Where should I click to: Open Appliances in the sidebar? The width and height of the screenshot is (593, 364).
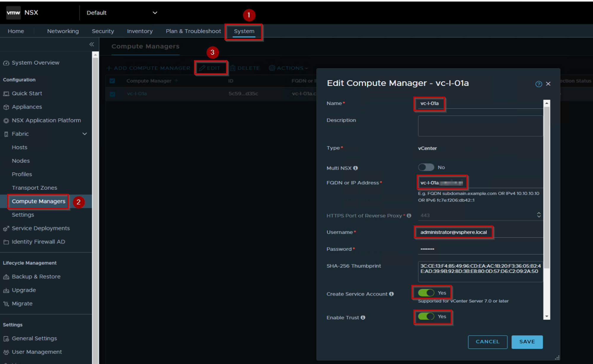pyautogui.click(x=27, y=107)
